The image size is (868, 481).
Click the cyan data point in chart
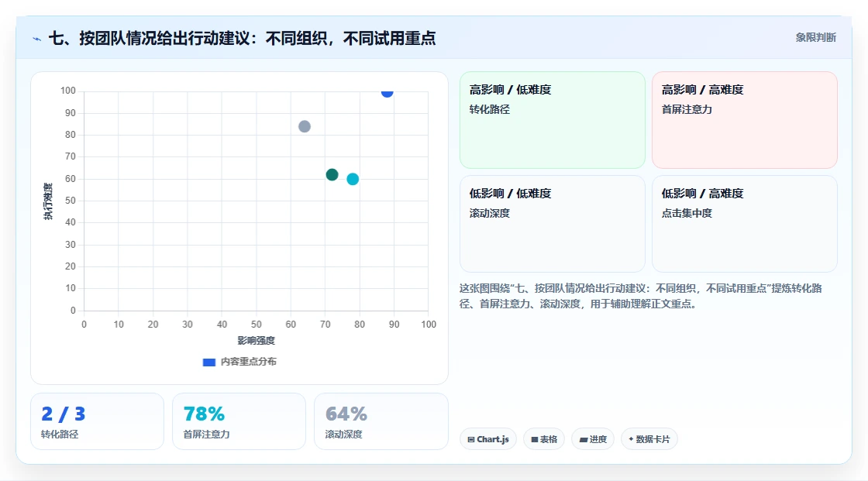[x=353, y=180]
